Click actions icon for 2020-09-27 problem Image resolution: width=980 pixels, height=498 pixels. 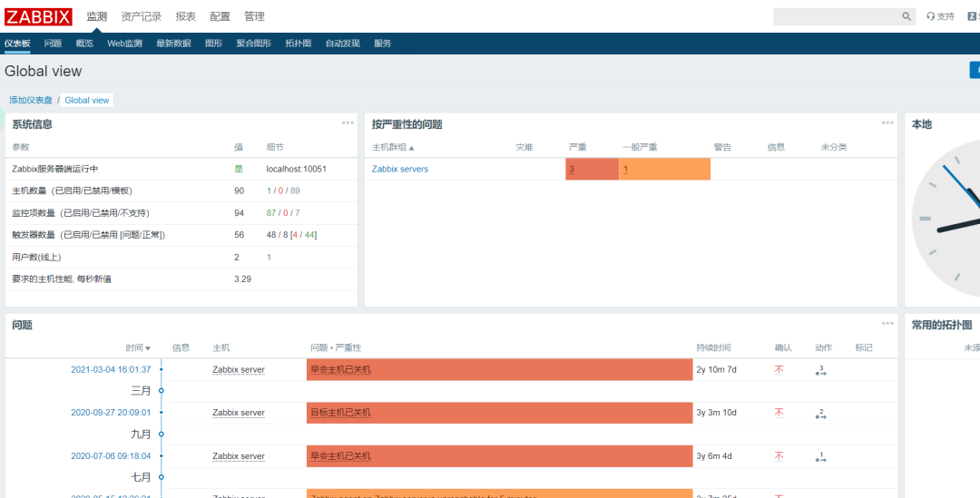[821, 414]
